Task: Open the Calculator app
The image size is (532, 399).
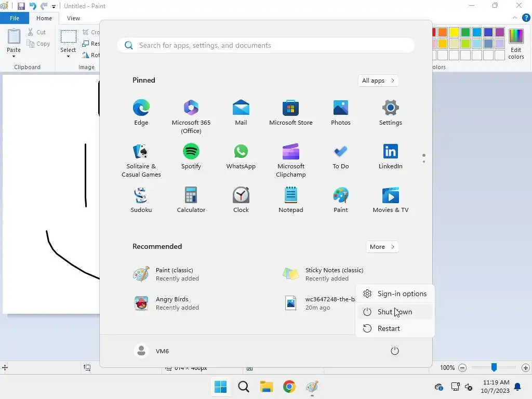Action: [191, 200]
